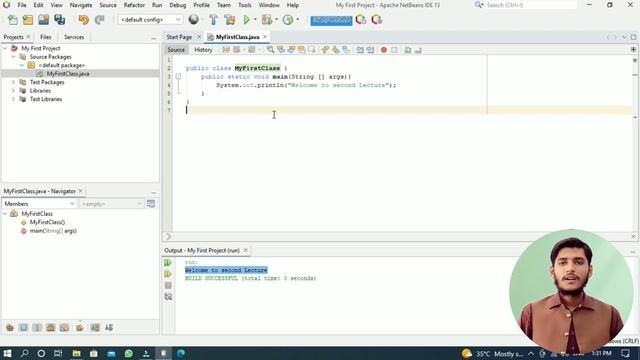This screenshot has width=640, height=360.
Task: Open the Debug Project dropdown arrow
Action: point(276,20)
